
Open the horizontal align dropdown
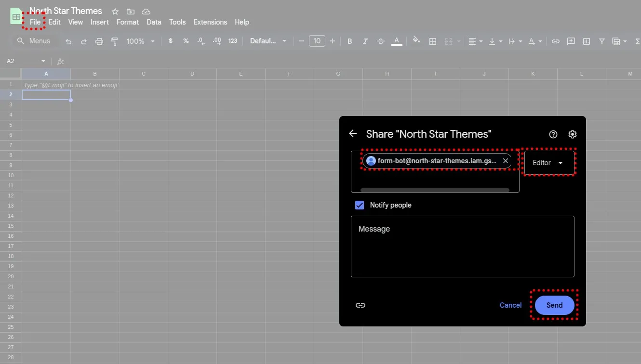click(x=475, y=41)
